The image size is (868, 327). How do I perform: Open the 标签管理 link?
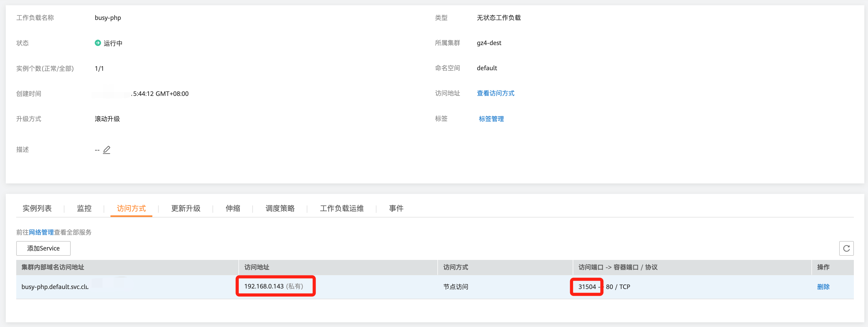(491, 119)
